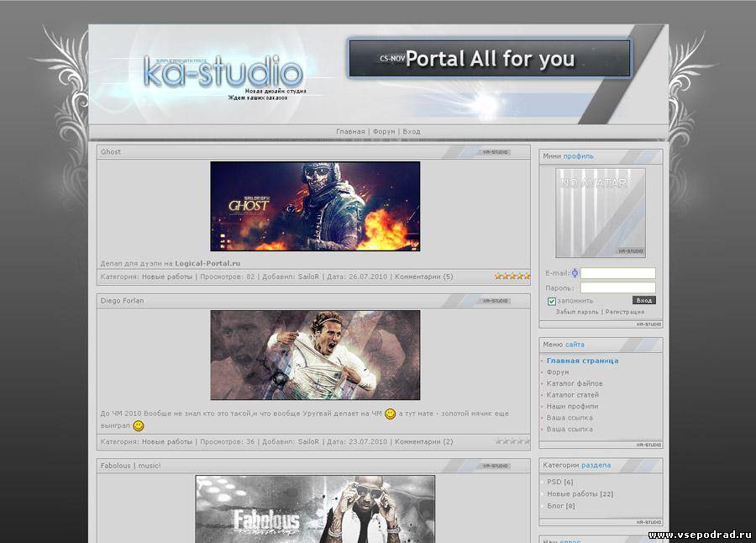Viewport: 756px width, 543px height.
Task: Select Вход in top navigation
Action: [412, 131]
